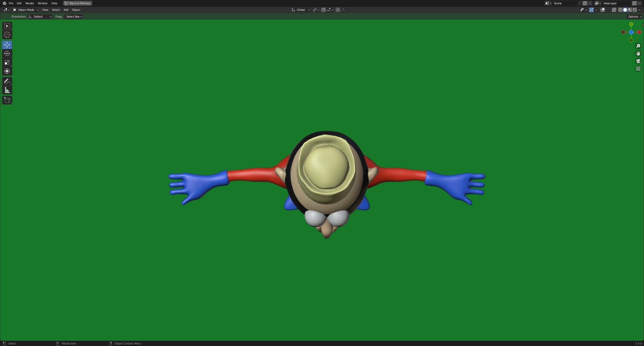Click Back to Previous button

[x=78, y=3]
